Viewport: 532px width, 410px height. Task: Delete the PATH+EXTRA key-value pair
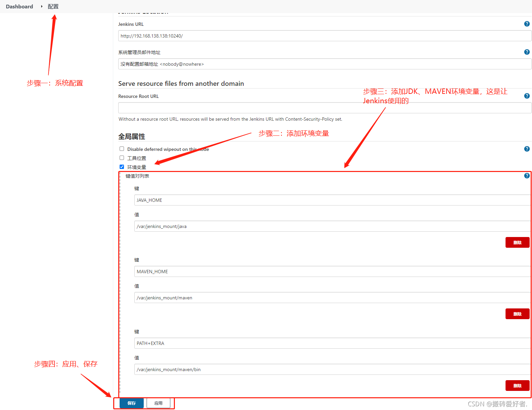point(517,386)
